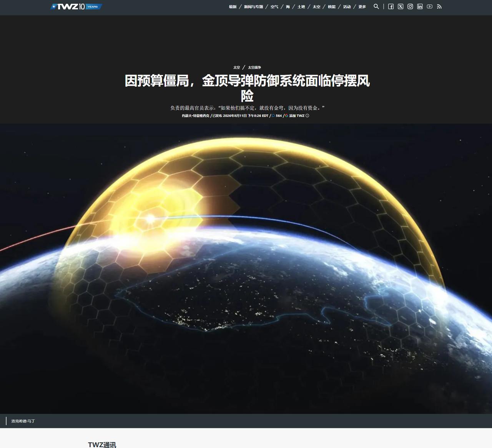This screenshot has width=492, height=448.
Task: Click the article headline 因预算僵局
Action: click(x=247, y=88)
